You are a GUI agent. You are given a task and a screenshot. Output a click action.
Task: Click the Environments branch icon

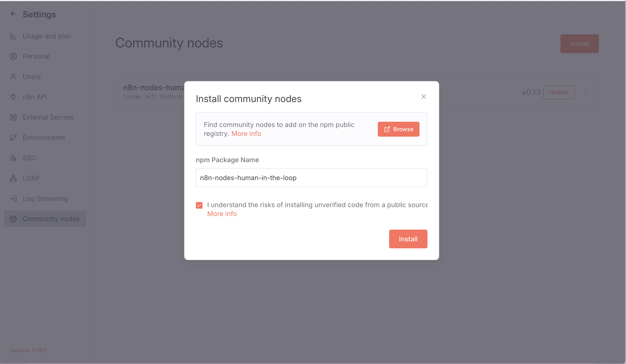click(x=13, y=137)
